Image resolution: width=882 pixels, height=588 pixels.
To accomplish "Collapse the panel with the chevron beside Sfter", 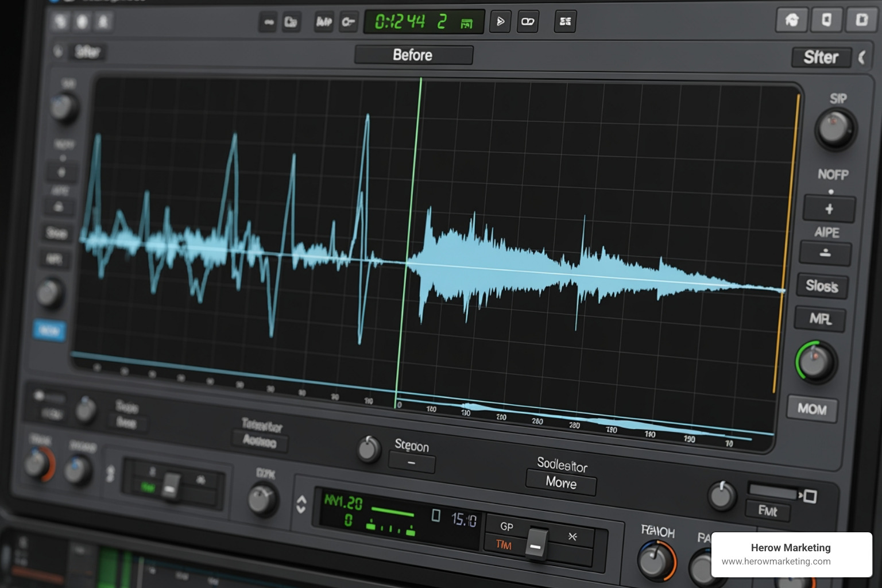I will tap(862, 57).
